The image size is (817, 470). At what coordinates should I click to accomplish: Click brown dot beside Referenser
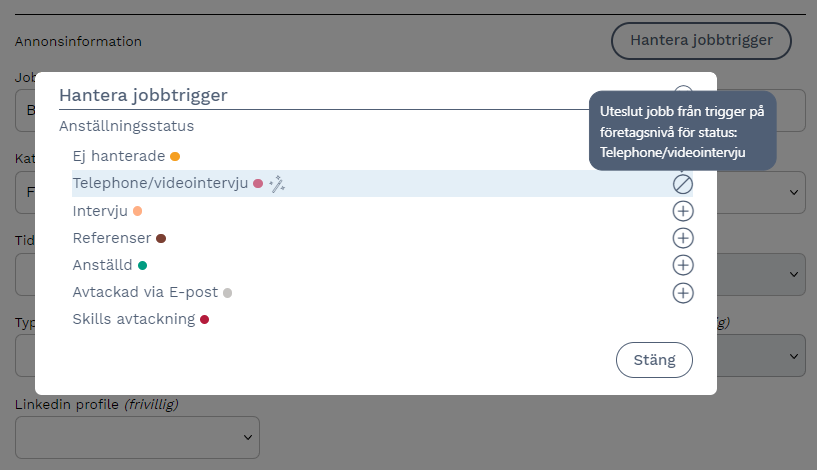pos(161,238)
